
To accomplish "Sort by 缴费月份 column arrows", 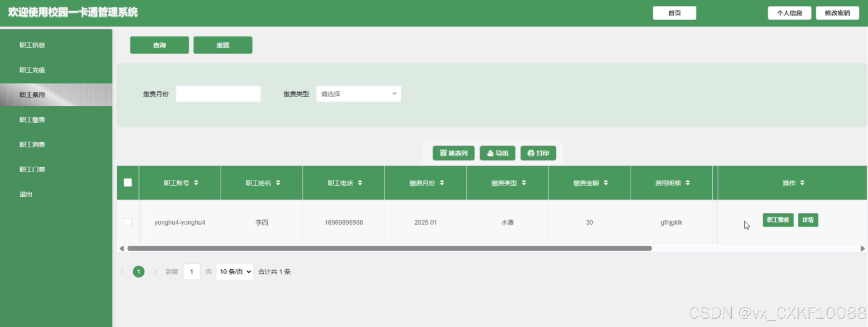I will pyautogui.click(x=442, y=183).
